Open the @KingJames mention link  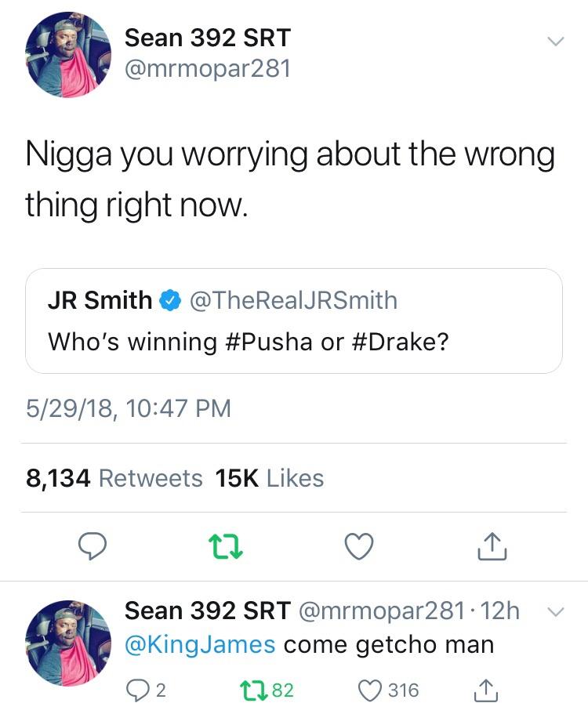pyautogui.click(x=200, y=645)
